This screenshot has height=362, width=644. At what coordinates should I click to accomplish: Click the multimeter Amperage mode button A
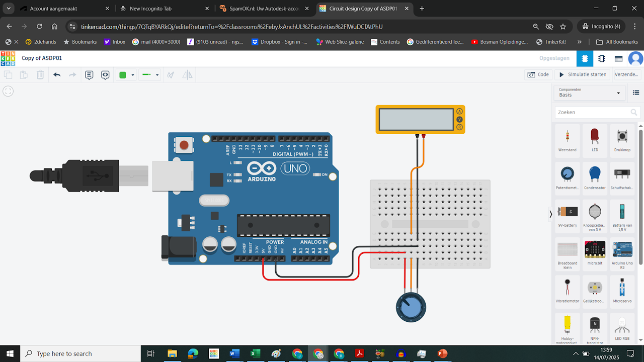click(x=459, y=111)
